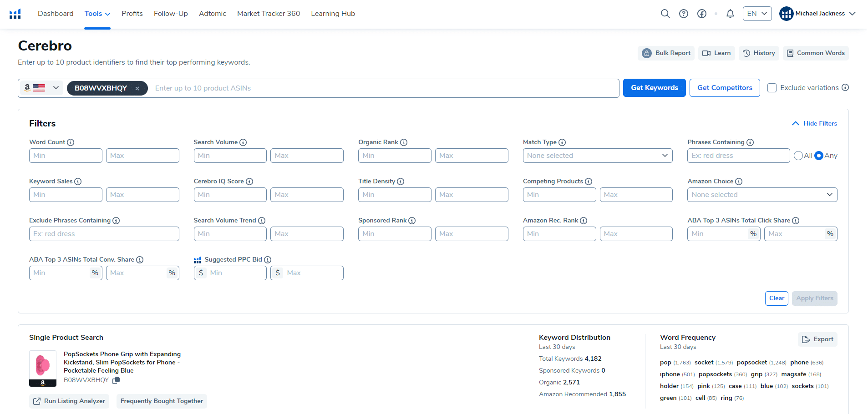This screenshot has height=414, width=868.
Task: Open the notifications bell
Action: [x=730, y=14]
